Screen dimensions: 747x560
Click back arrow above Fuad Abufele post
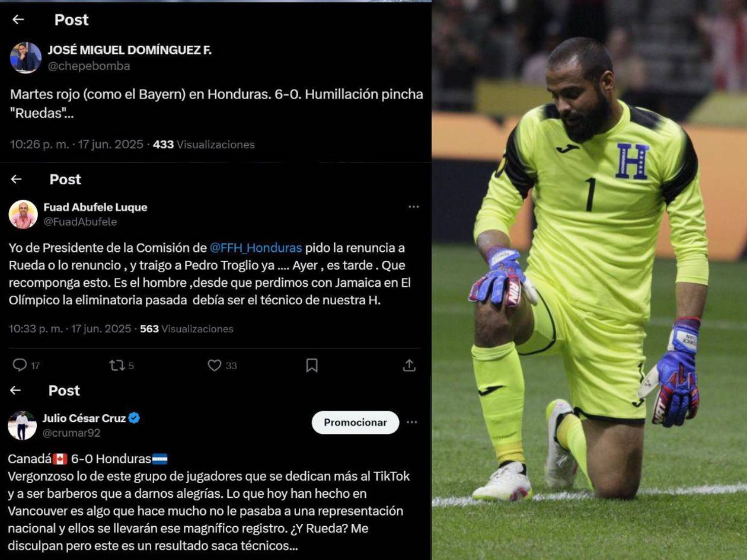click(x=16, y=179)
